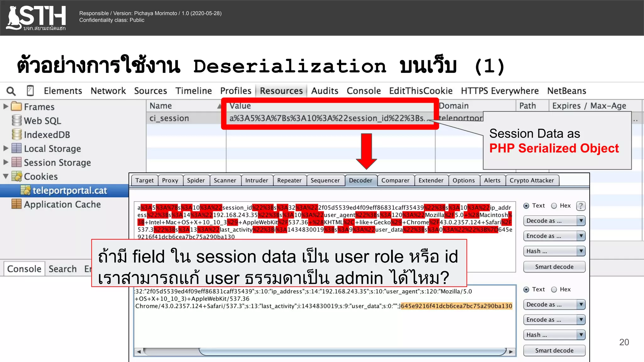Click the horizontal scrollbar thumb in decoder output
Viewport: 644px width, 362px height.
point(353,352)
